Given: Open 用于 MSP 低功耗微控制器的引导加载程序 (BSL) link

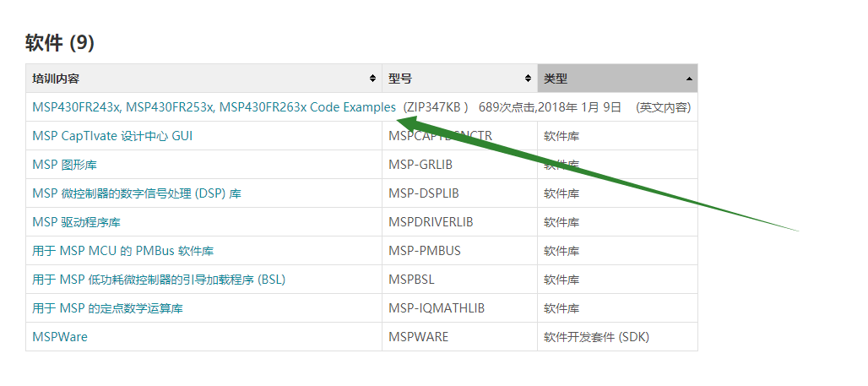Looking at the screenshot, I should click(159, 280).
